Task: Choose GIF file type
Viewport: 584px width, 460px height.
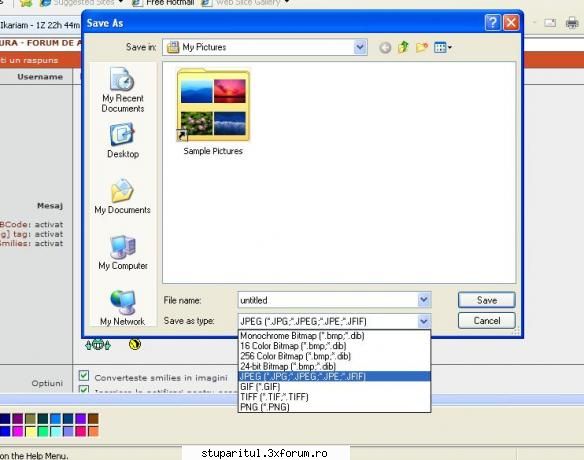Action: tap(334, 387)
